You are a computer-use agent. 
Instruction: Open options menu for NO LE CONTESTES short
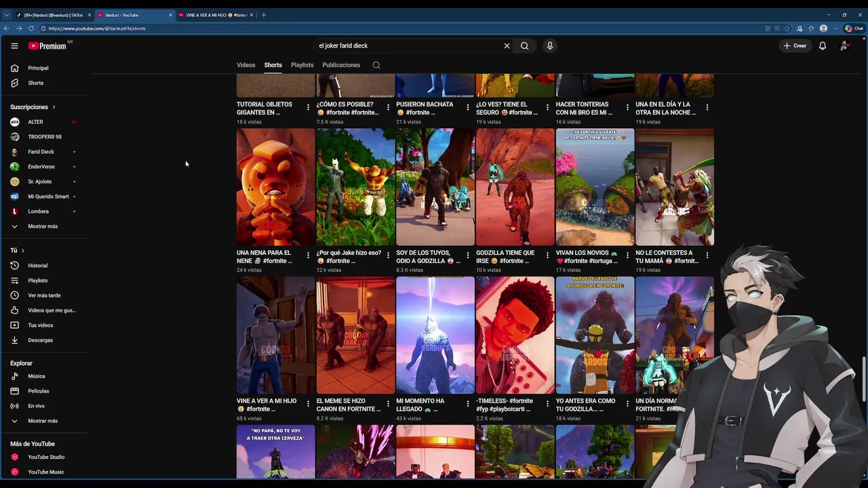coord(707,256)
